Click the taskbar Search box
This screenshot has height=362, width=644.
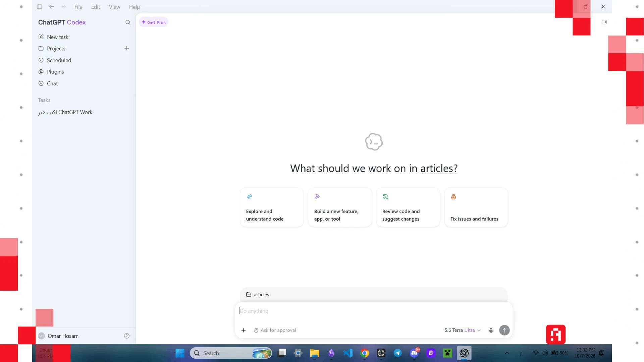[231, 353]
